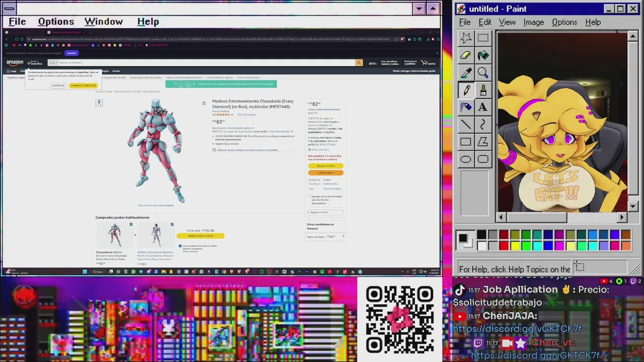Open the ES language selector on Amazon
This screenshot has height=362, width=644.
point(373,63)
